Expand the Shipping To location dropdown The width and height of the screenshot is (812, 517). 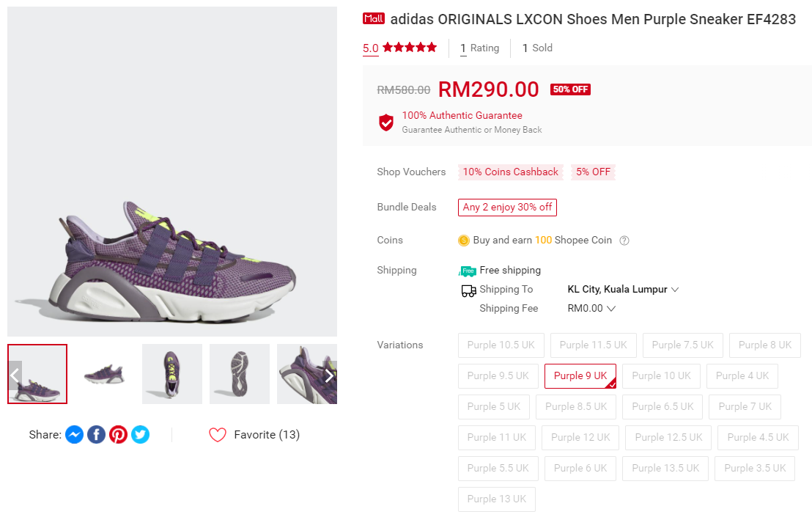tap(623, 290)
